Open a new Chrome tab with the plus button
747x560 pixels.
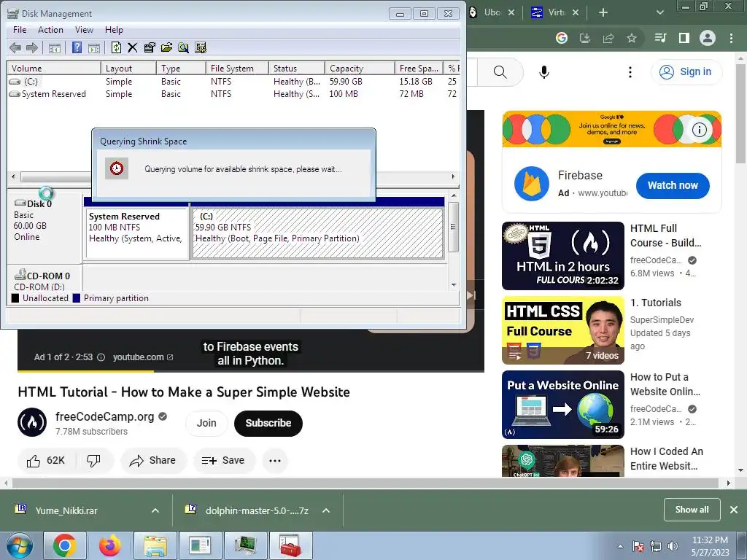click(603, 12)
